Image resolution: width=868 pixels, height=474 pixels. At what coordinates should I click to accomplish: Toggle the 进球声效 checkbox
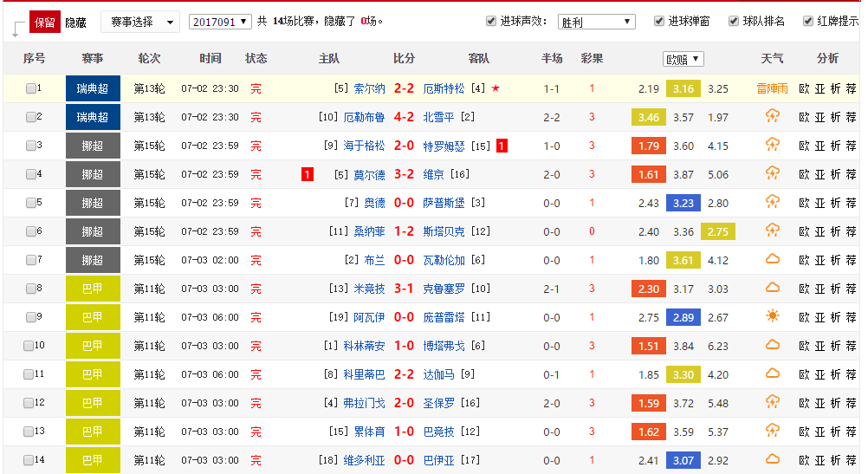pos(491,21)
